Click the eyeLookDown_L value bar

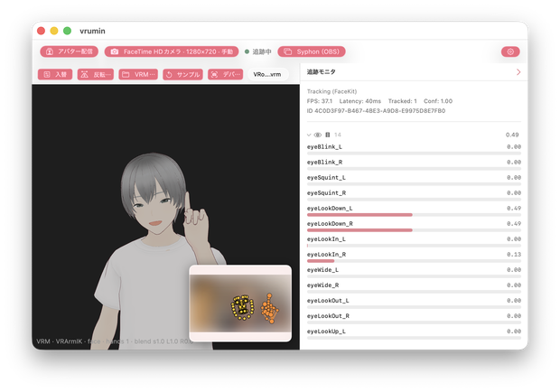coord(414,215)
